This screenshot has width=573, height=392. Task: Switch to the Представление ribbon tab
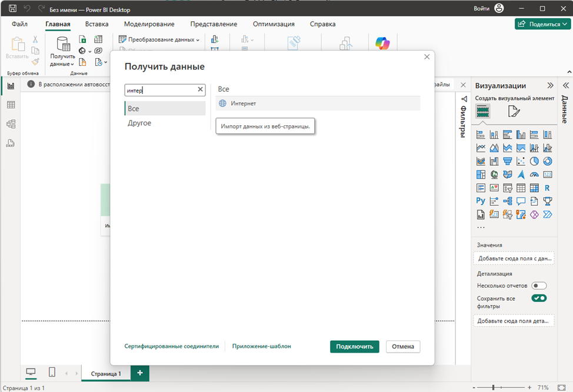214,24
